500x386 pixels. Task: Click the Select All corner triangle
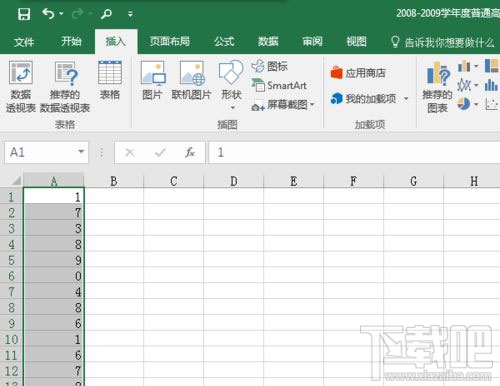coord(16,181)
